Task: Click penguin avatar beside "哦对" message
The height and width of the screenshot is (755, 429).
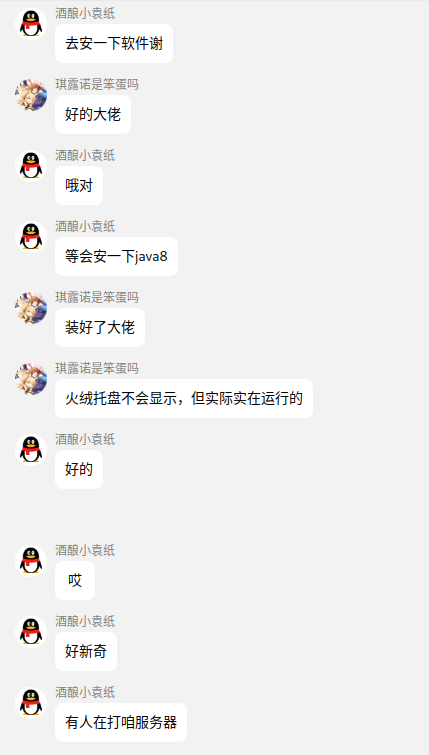Action: (x=31, y=166)
